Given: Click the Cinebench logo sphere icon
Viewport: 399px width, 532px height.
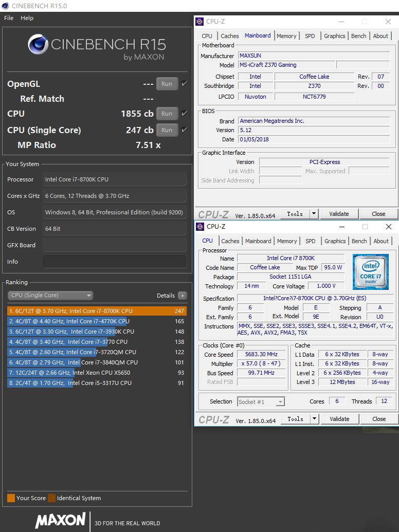Looking at the screenshot, I should pyautogui.click(x=38, y=45).
